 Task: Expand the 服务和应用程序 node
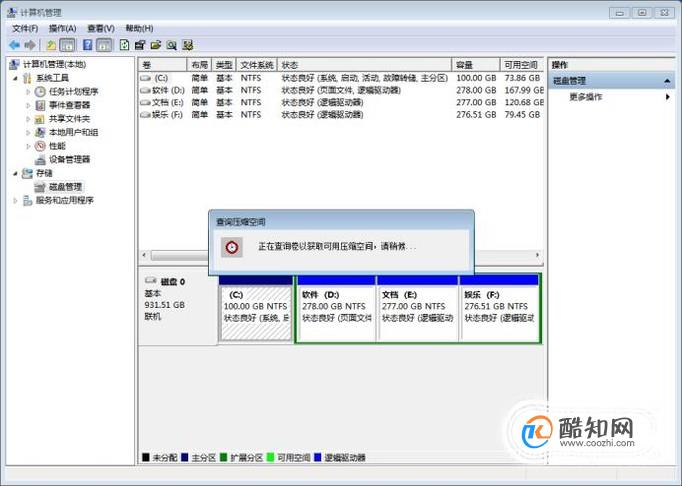(15, 201)
